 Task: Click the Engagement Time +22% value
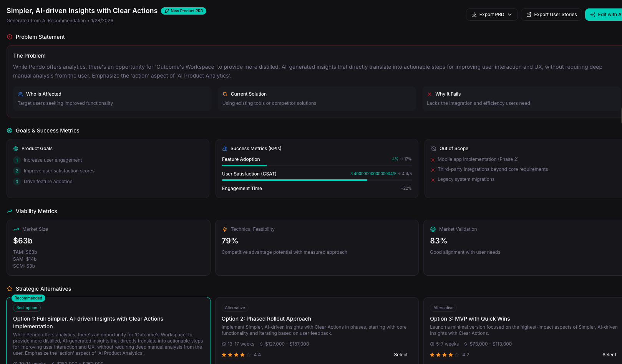(x=406, y=189)
